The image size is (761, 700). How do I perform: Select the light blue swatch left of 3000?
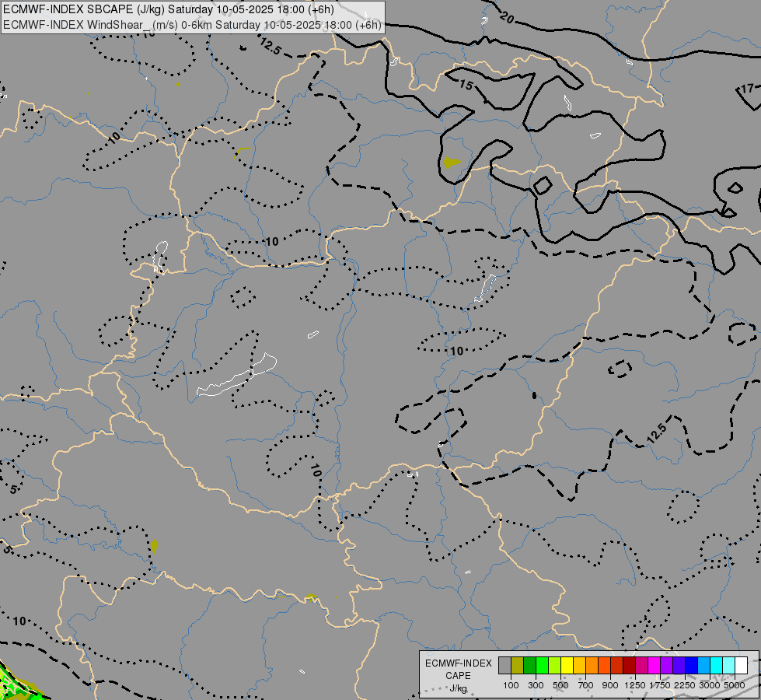click(x=703, y=665)
